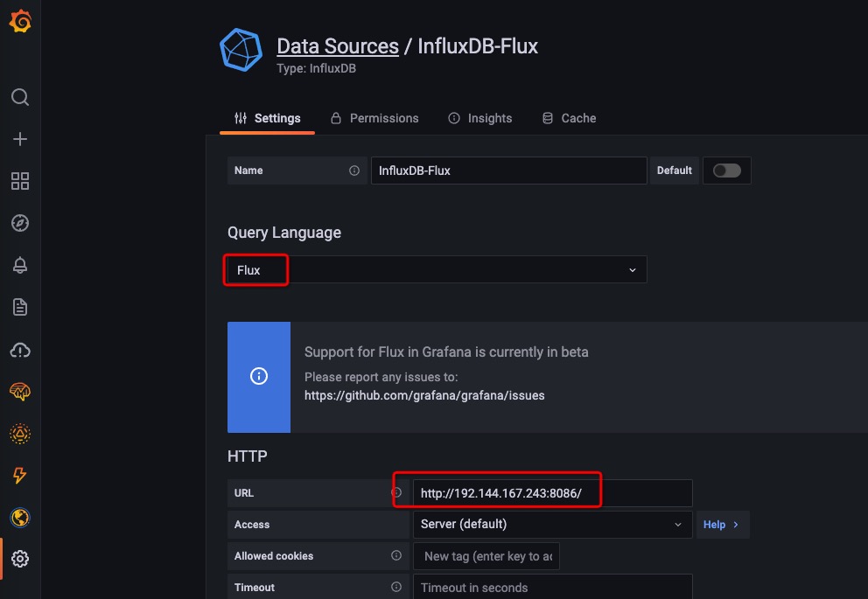
Task: Open the Access Server (default) dropdown
Action: (552, 525)
